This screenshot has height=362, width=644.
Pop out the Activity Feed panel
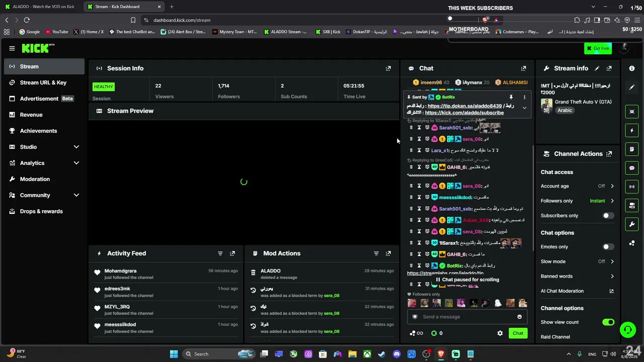tap(232, 253)
